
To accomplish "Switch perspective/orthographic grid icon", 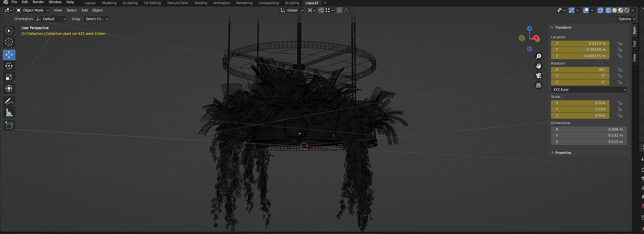I will (x=539, y=85).
